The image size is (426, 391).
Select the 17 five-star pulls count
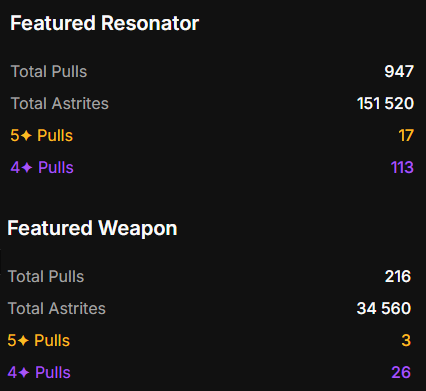(x=406, y=136)
